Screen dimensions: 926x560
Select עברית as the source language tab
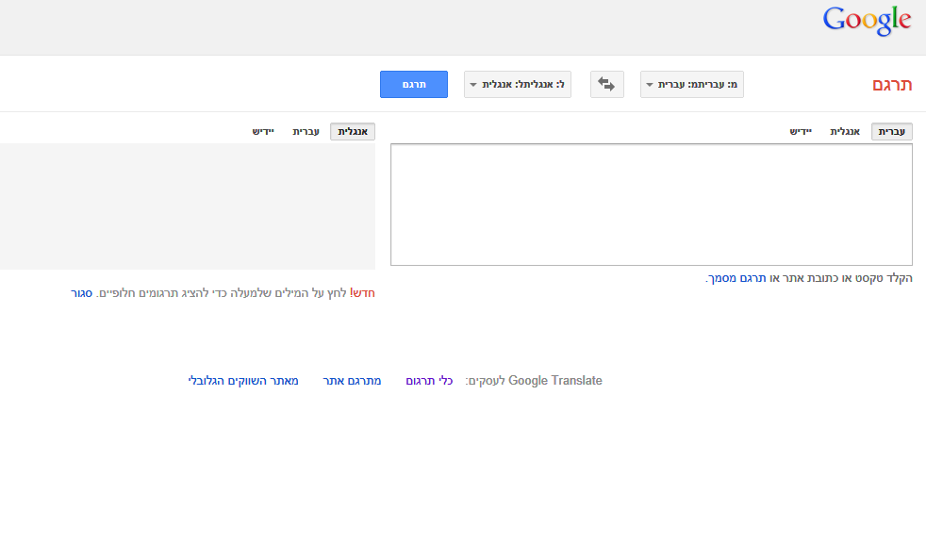[891, 132]
